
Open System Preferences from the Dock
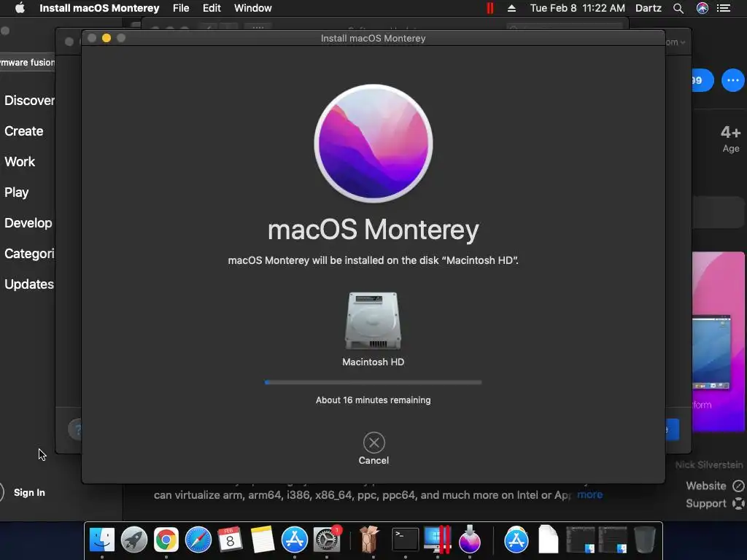point(327,540)
